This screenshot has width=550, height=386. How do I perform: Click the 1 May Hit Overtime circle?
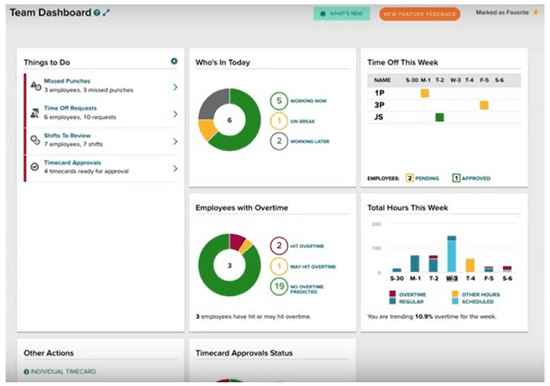click(279, 266)
